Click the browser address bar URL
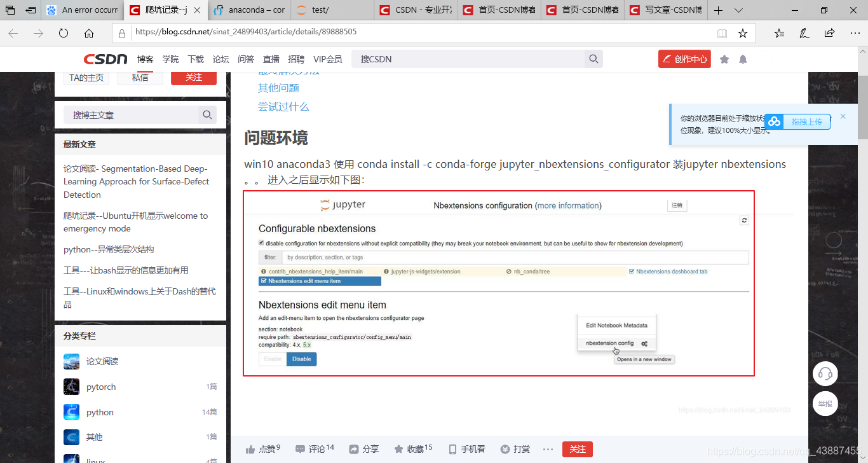The width and height of the screenshot is (868, 463). 246,32
